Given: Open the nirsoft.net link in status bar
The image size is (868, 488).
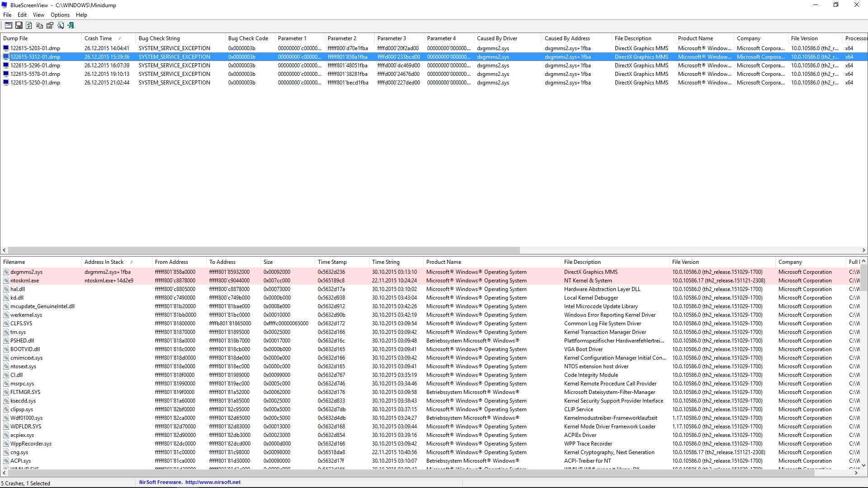Looking at the screenshot, I should point(212,482).
